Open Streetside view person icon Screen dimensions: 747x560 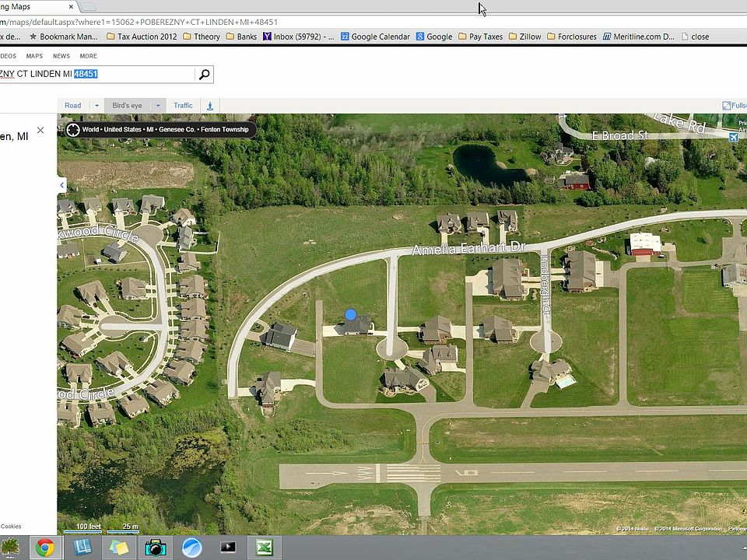coord(209,106)
